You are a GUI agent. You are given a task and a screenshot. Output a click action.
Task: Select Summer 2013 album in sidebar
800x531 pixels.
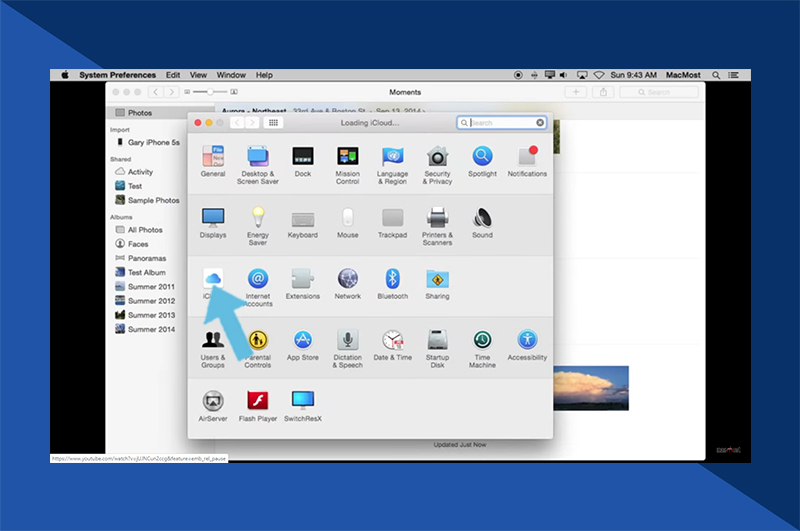(x=145, y=315)
